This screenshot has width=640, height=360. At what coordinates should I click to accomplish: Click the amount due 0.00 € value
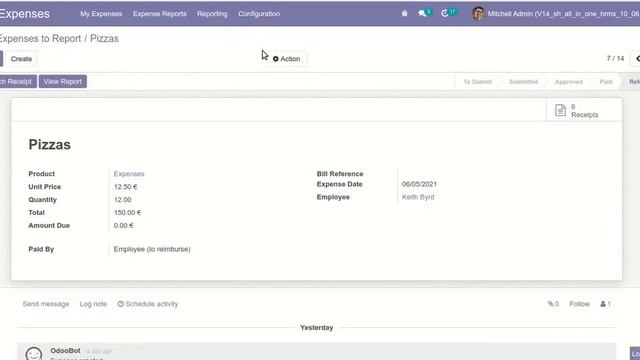pyautogui.click(x=124, y=225)
